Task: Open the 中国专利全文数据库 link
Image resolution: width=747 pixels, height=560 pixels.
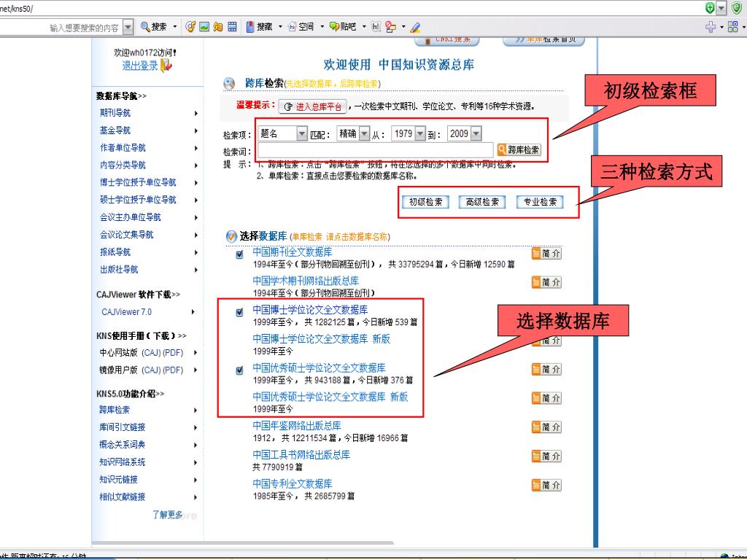Action: tap(293, 484)
